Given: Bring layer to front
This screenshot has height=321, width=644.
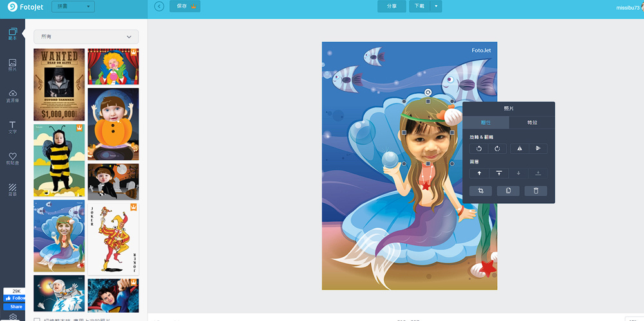Looking at the screenshot, I should [x=498, y=173].
